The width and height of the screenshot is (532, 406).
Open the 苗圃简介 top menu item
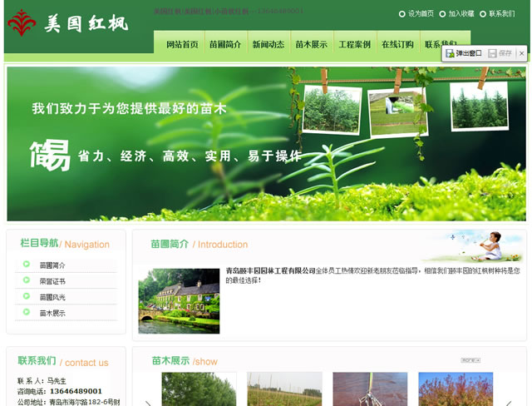225,45
